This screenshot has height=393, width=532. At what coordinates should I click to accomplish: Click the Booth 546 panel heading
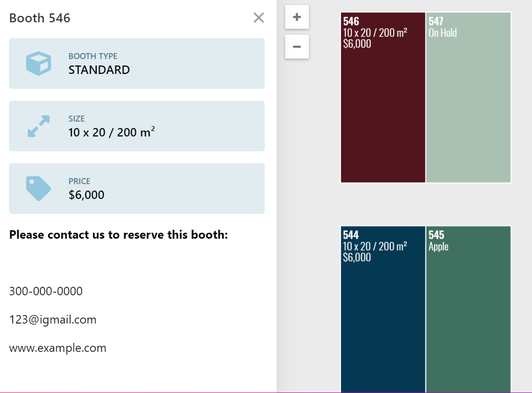click(40, 18)
